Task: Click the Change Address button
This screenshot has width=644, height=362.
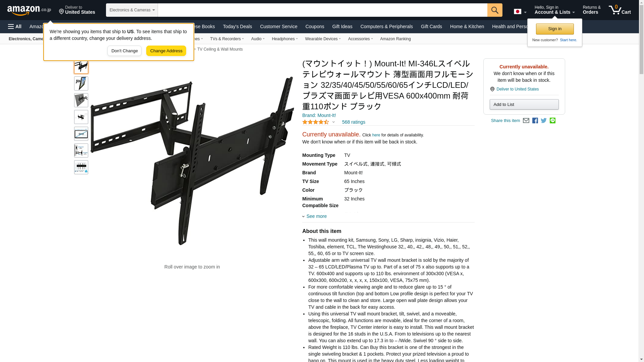Action: [x=166, y=51]
